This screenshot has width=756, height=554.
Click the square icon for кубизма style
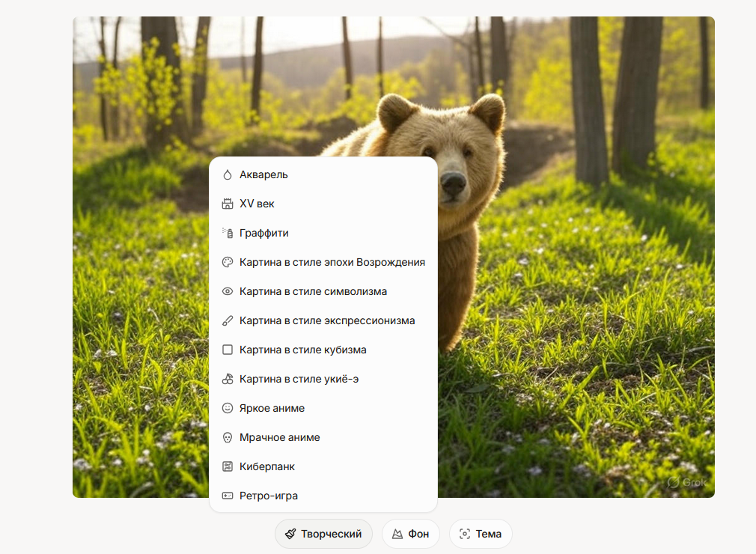(x=228, y=350)
